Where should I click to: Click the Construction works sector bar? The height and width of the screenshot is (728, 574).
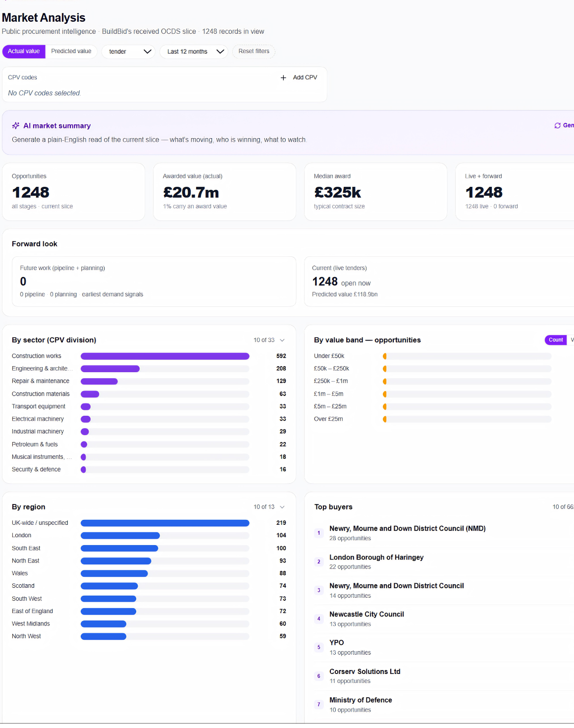coord(165,356)
